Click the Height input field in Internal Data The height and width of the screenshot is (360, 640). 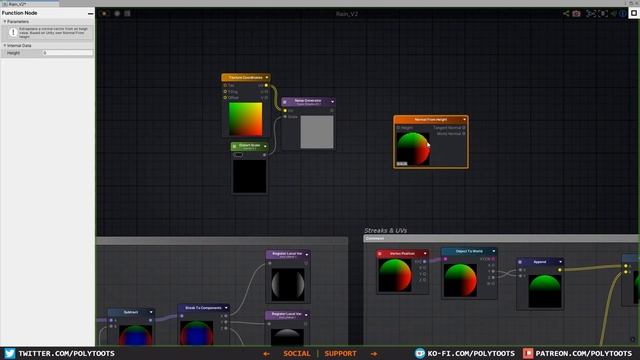tap(68, 53)
